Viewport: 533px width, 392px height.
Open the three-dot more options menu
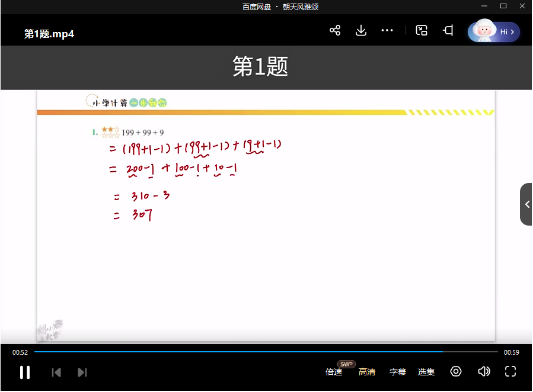[387, 31]
